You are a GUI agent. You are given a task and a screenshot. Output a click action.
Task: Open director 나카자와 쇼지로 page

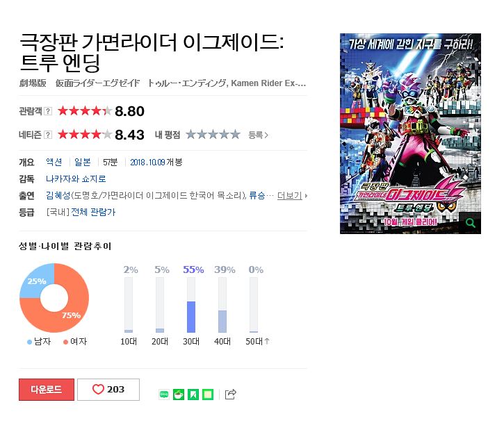[x=76, y=179]
